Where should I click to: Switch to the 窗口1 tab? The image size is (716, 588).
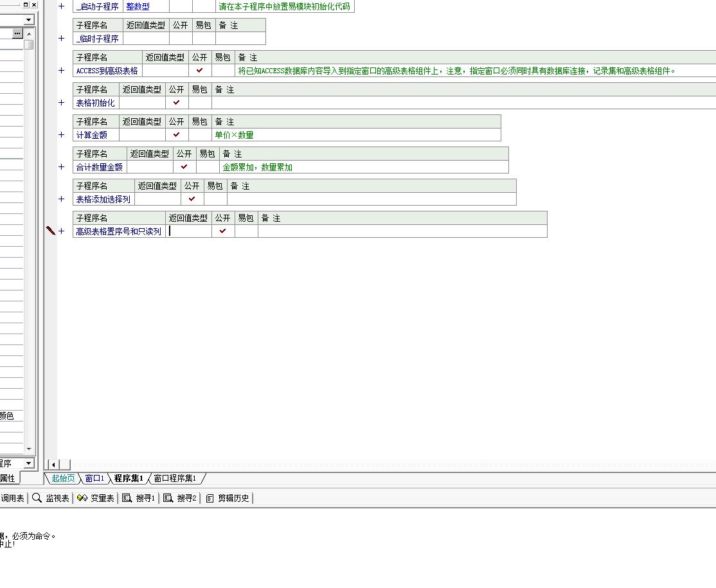(94, 479)
